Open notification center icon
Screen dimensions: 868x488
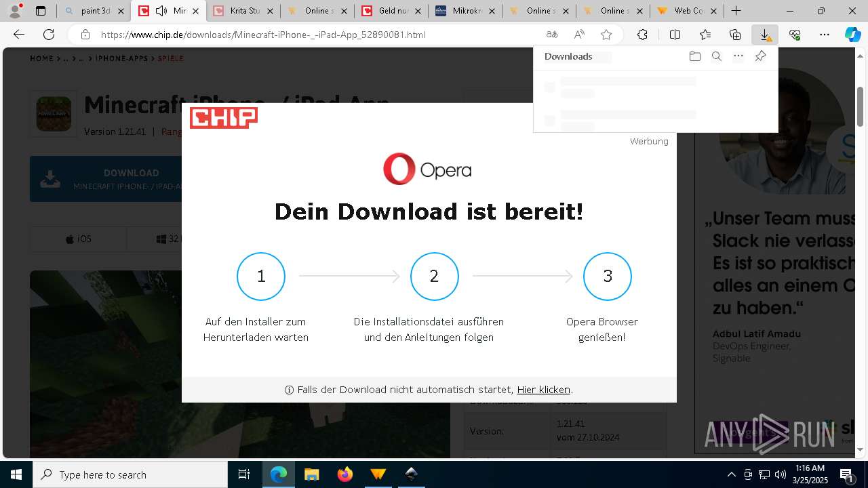847,474
